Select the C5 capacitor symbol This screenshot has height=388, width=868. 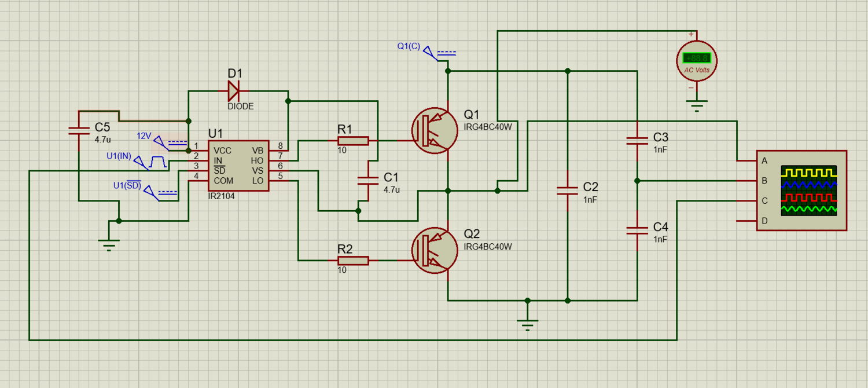(x=78, y=131)
